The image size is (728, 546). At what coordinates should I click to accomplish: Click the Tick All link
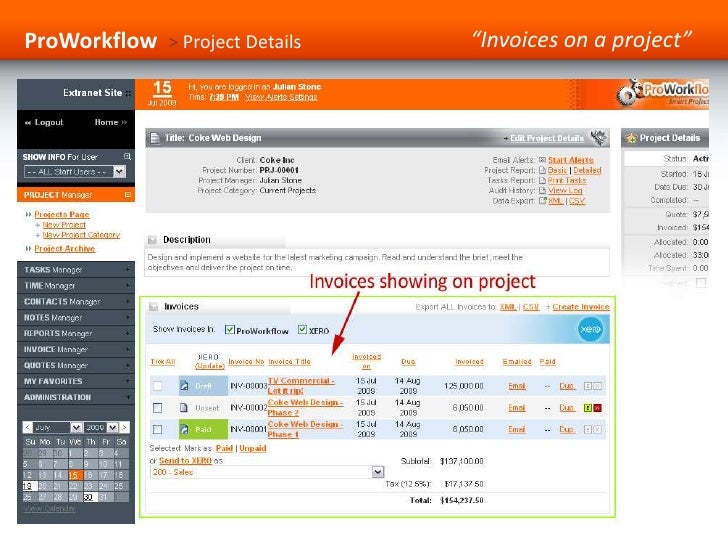[x=163, y=362]
